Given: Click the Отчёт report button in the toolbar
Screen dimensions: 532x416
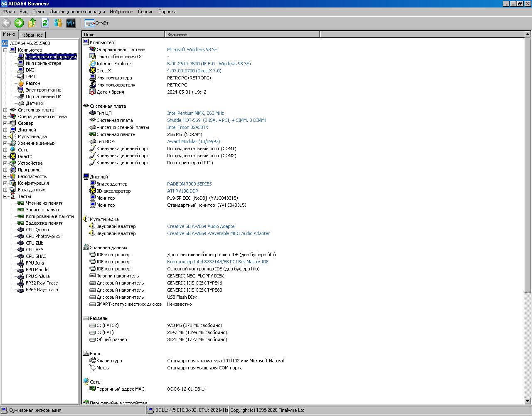Looking at the screenshot, I should point(97,23).
